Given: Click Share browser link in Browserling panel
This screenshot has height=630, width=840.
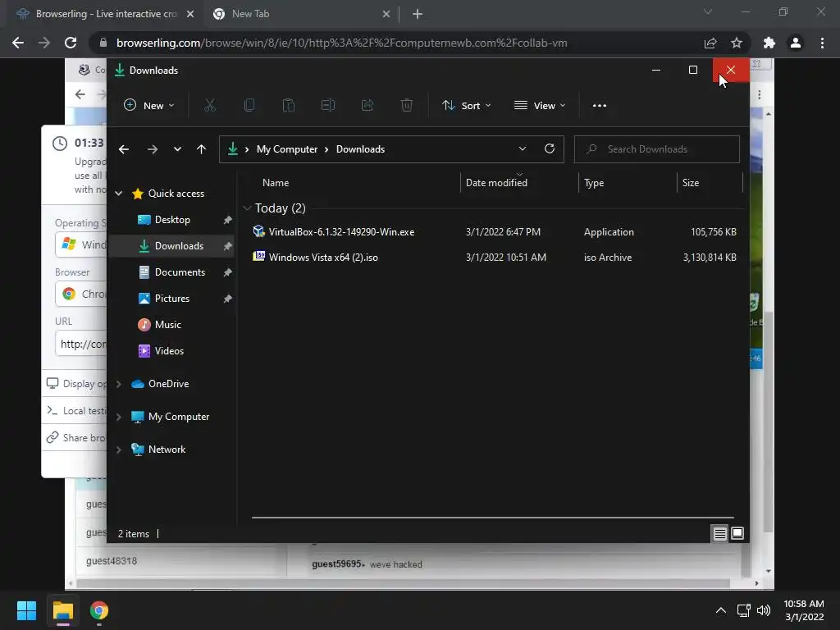Looking at the screenshot, I should tap(76, 438).
